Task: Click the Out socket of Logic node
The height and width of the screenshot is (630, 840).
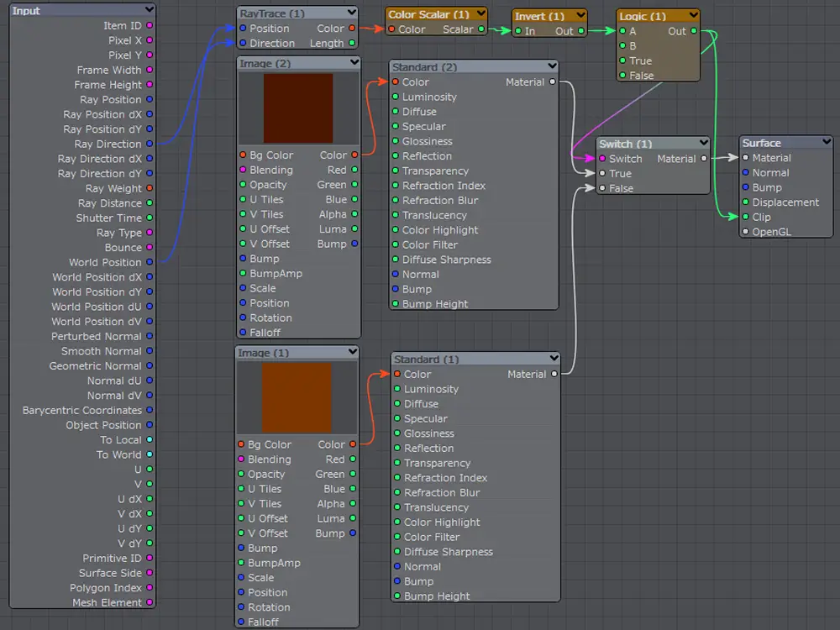Action: pyautogui.click(x=693, y=31)
